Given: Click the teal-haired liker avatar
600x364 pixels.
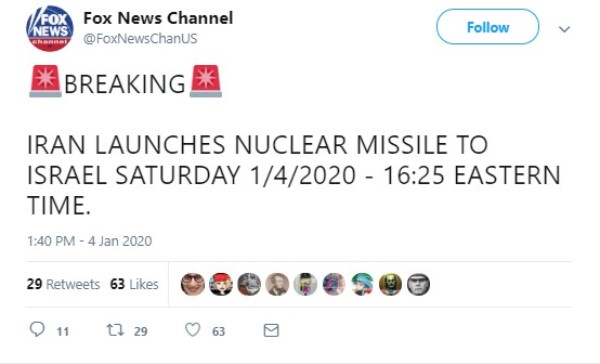Looking at the screenshot, I should click(x=362, y=284).
